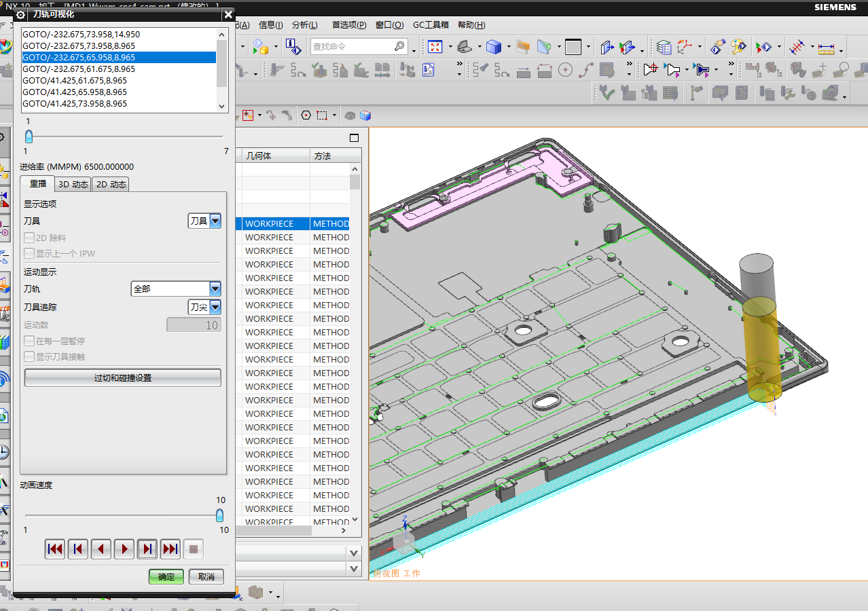Image resolution: width=868 pixels, height=611 pixels.
Task: Switch to the 3D 动态 tab
Action: pos(73,184)
